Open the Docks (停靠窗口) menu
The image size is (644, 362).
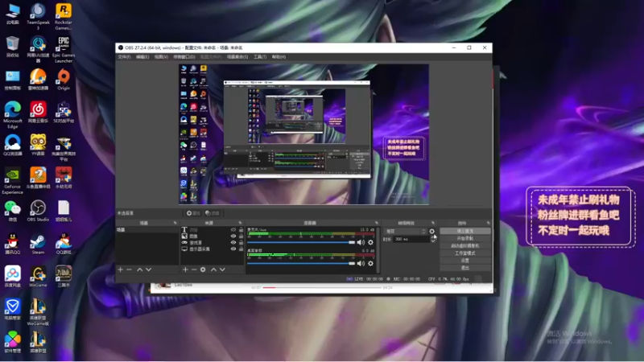pos(184,57)
